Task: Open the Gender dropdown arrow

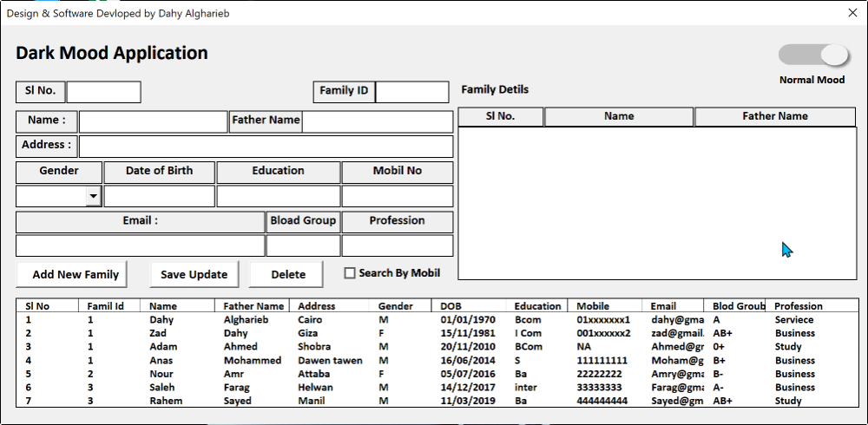Action: click(x=94, y=196)
